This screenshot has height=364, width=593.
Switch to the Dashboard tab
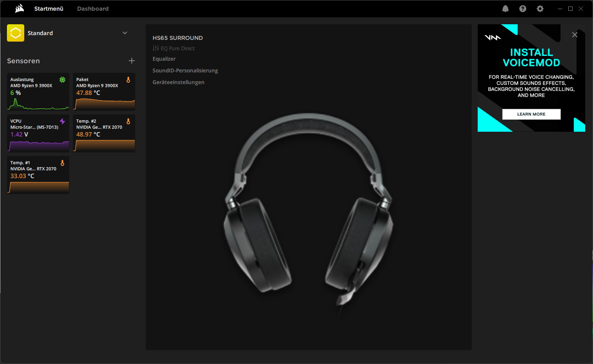click(x=93, y=9)
